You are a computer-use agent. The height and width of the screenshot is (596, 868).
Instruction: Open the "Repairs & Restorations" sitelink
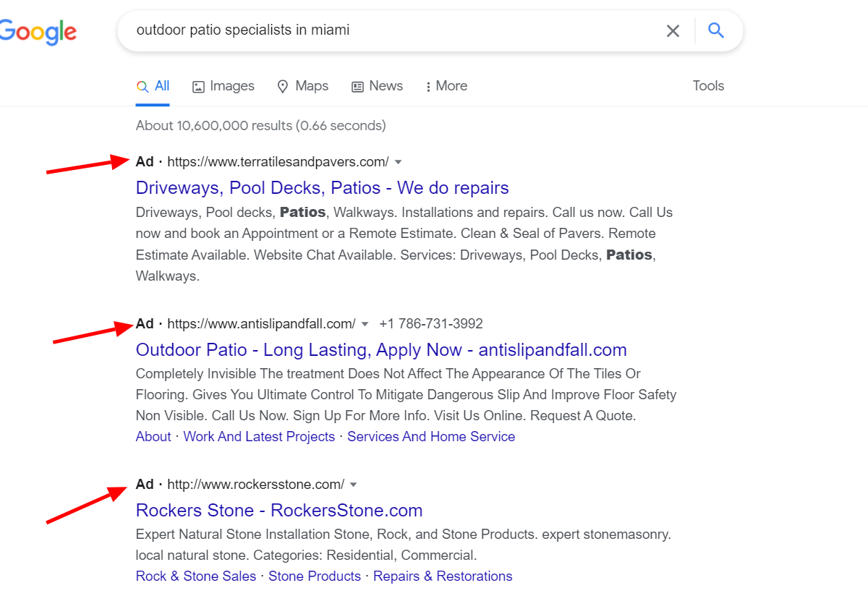point(443,576)
